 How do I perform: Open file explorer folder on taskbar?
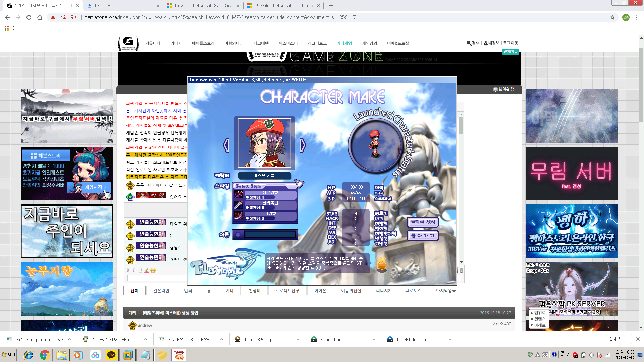tap(61, 355)
